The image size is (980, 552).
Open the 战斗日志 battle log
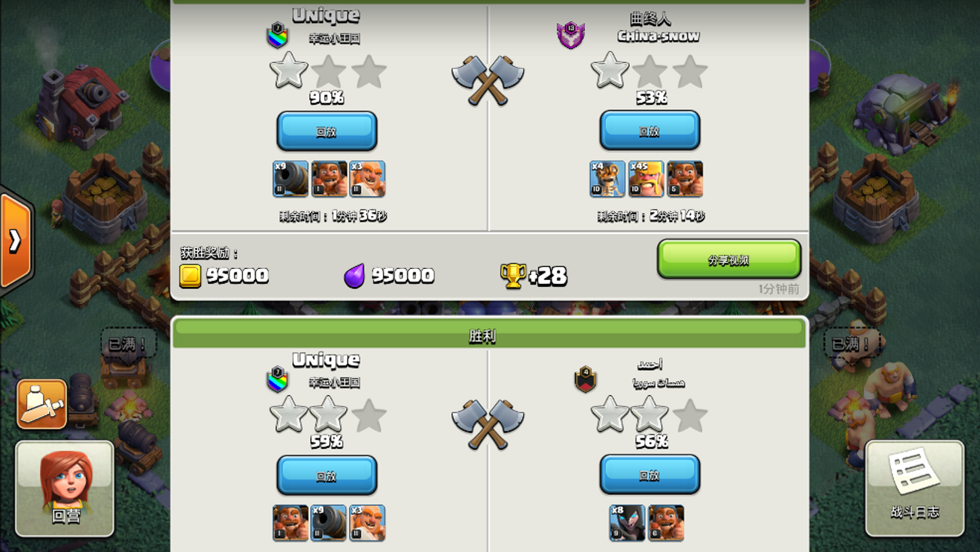(x=915, y=488)
